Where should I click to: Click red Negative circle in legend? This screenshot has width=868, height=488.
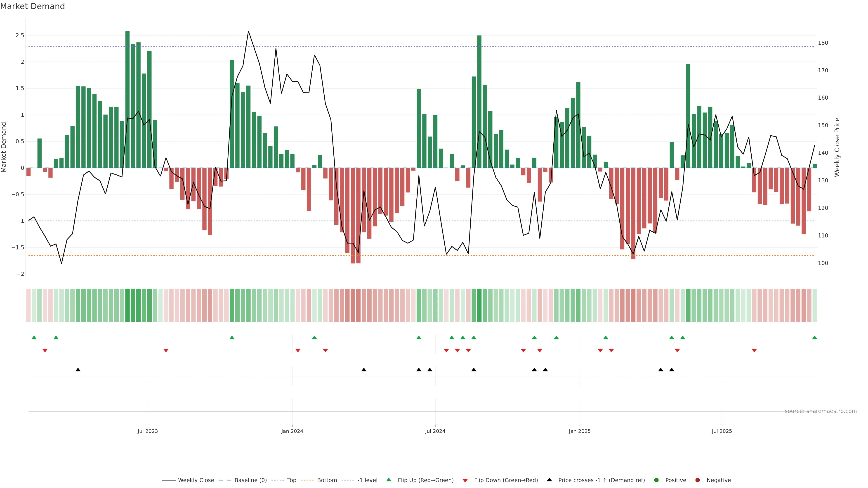click(x=698, y=480)
